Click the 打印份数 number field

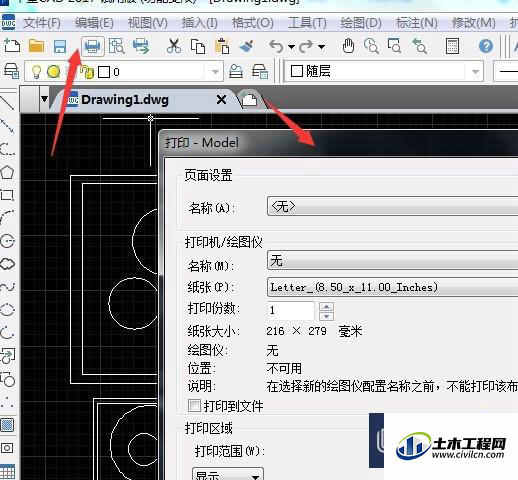click(x=291, y=310)
